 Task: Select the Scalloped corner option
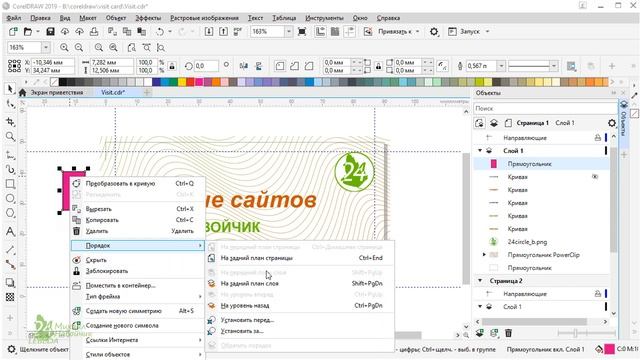click(x=295, y=66)
